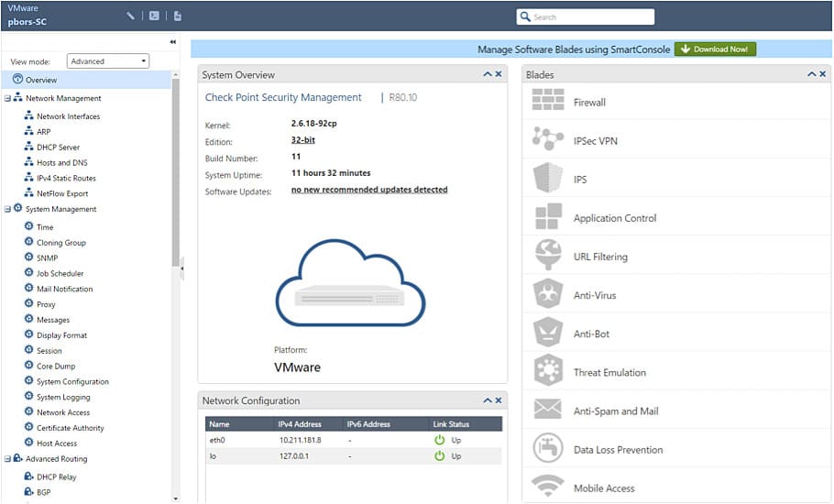This screenshot has width=834, height=504.
Task: Open Network Access page
Action: click(62, 412)
